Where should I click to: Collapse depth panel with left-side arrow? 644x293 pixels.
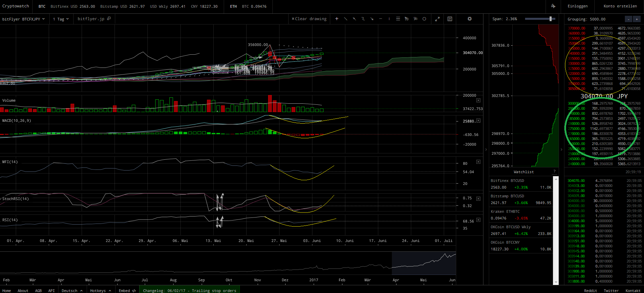486,150
